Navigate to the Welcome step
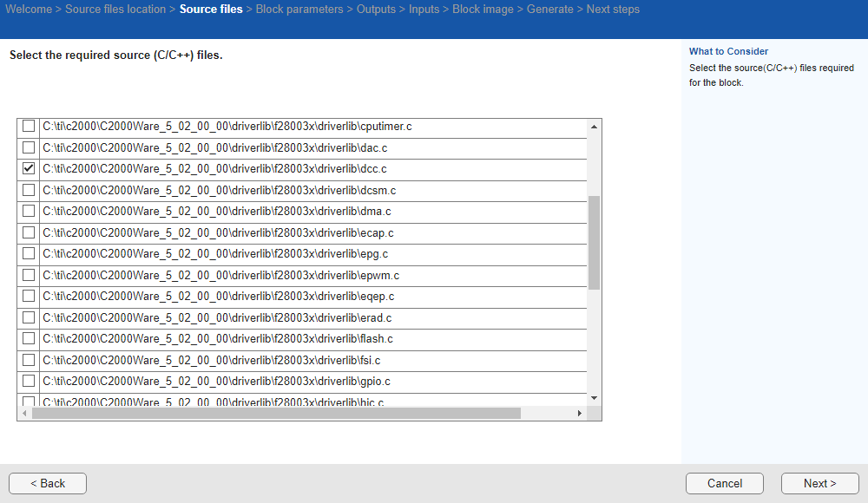Image resolution: width=868 pixels, height=503 pixels. (x=30, y=9)
